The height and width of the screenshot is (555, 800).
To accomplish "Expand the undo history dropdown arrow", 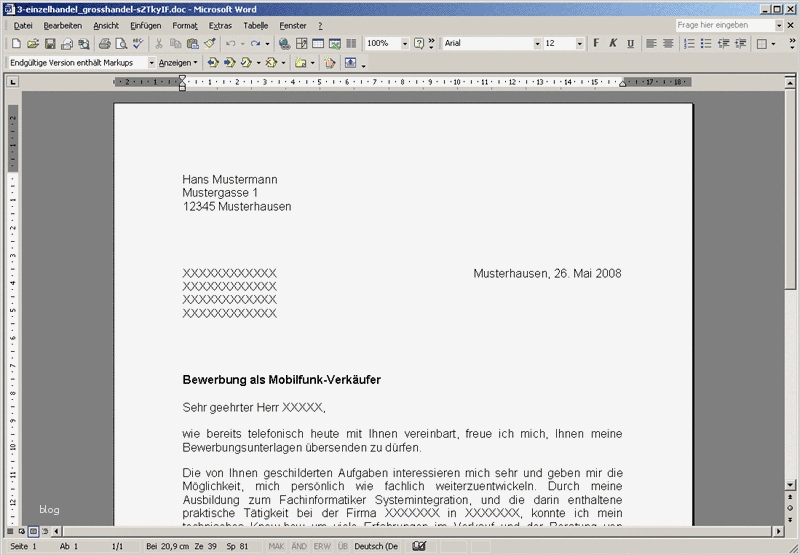I will (x=242, y=44).
